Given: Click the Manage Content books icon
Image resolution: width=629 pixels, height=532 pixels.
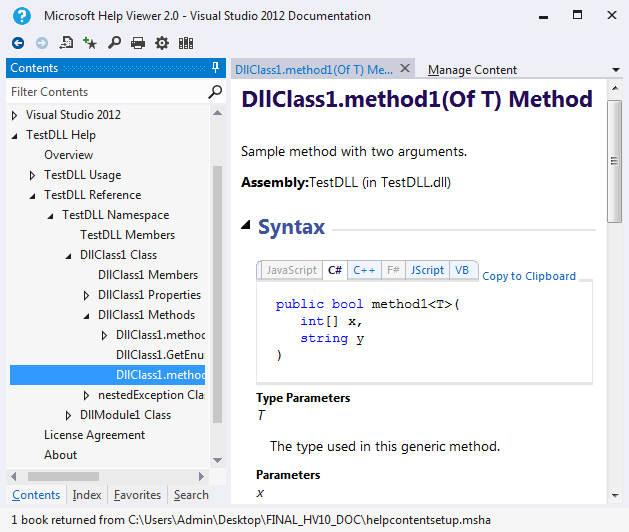Looking at the screenshot, I should pos(186,43).
